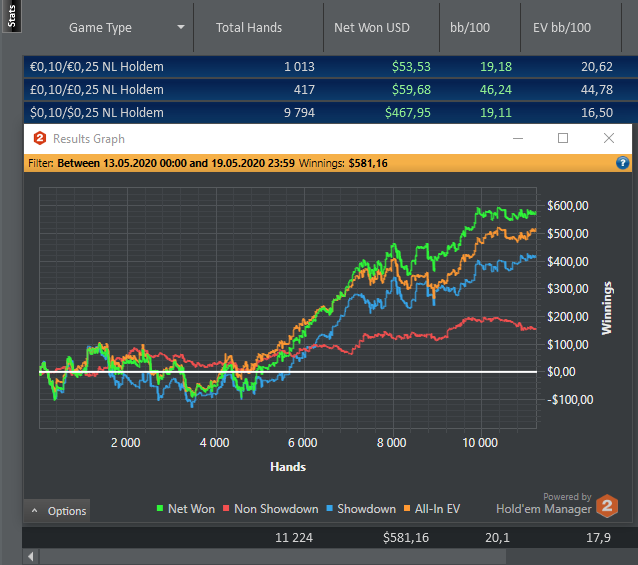638x565 pixels.
Task: Open the blue help question-mark icon
Action: [x=622, y=163]
